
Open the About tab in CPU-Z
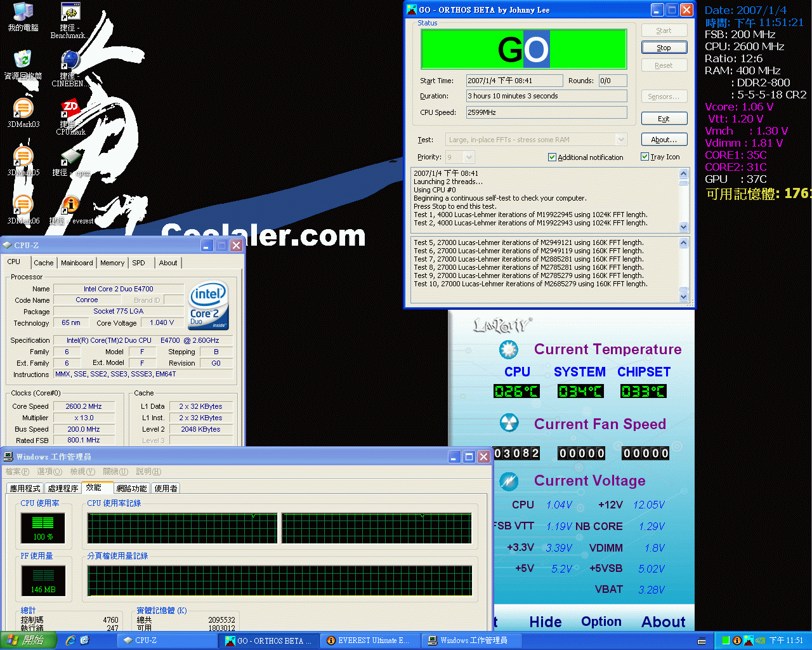coord(168,263)
